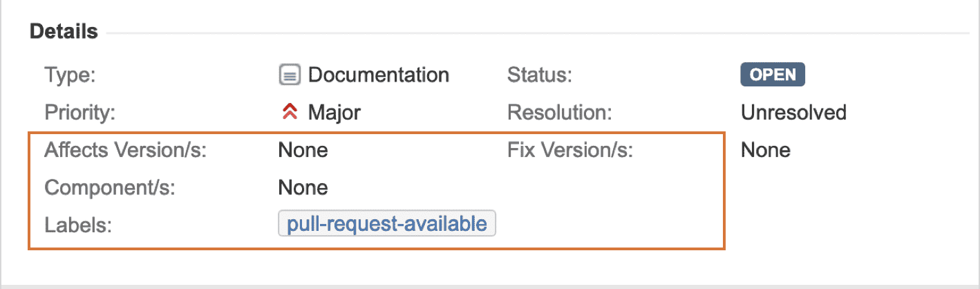Click the Type field label
This screenshot has width=980, height=289.
tap(70, 75)
